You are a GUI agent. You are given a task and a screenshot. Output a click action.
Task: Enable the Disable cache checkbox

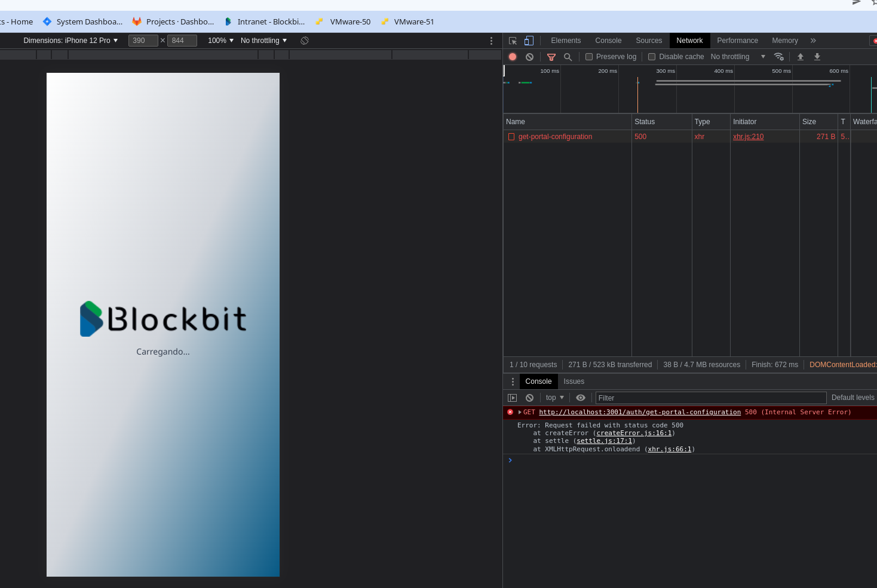tap(652, 57)
